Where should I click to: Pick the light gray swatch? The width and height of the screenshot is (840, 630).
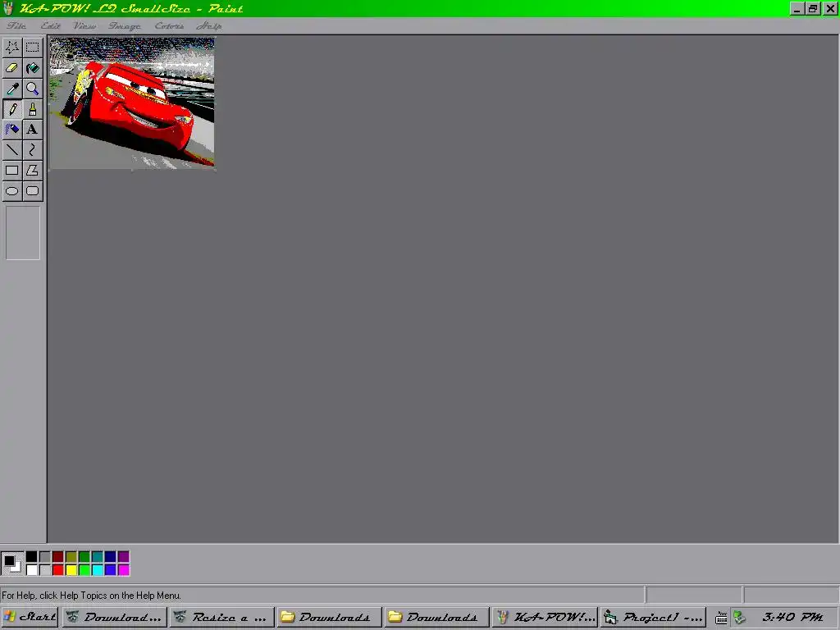pos(45,569)
